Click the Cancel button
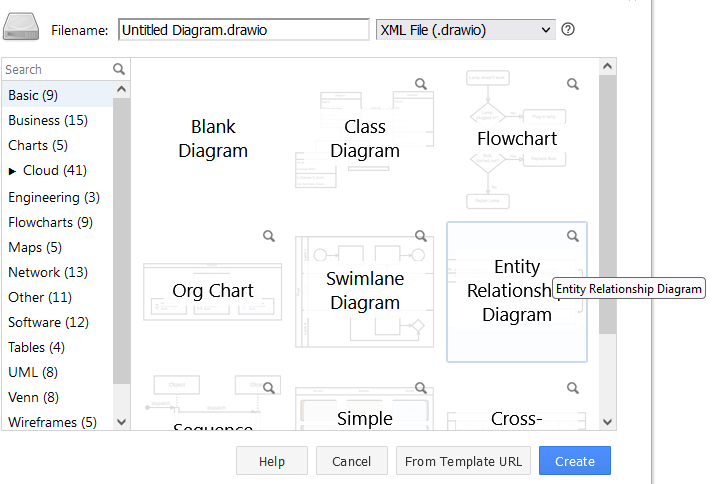713x484 pixels. (351, 461)
